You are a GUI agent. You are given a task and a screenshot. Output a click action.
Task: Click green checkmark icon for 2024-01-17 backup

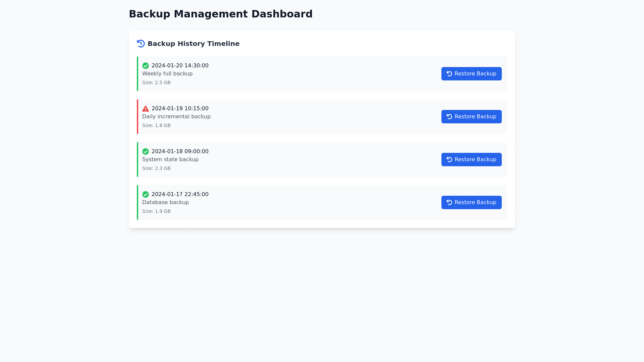pyautogui.click(x=146, y=194)
